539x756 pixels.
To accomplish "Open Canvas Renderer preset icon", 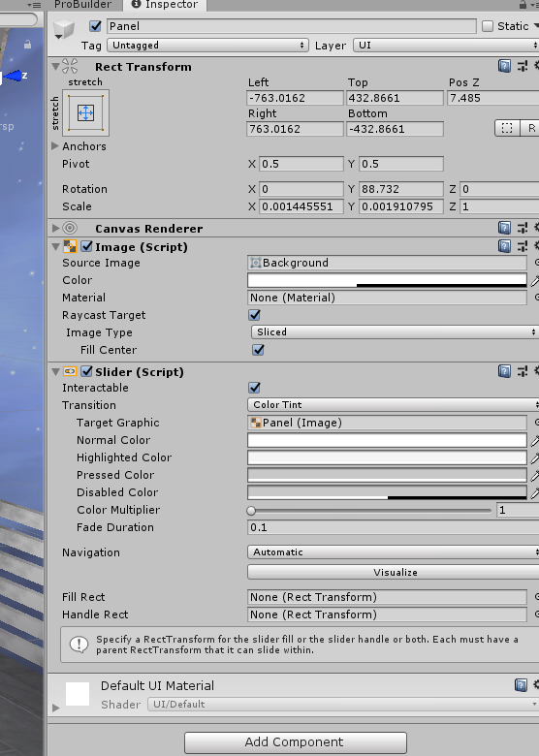I will click(523, 228).
